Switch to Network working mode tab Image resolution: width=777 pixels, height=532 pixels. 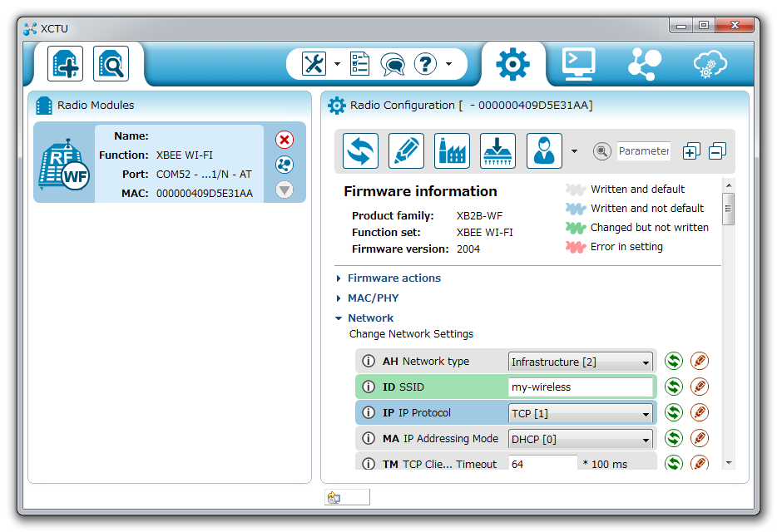[644, 64]
